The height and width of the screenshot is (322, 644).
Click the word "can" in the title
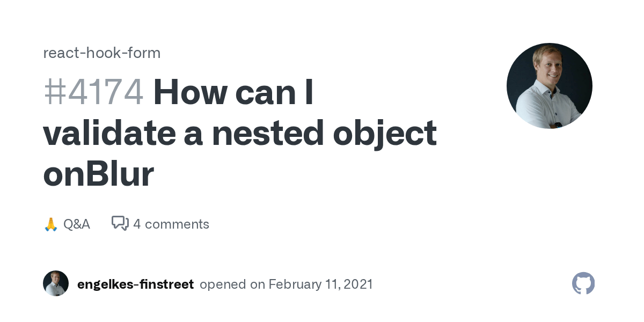click(265, 92)
